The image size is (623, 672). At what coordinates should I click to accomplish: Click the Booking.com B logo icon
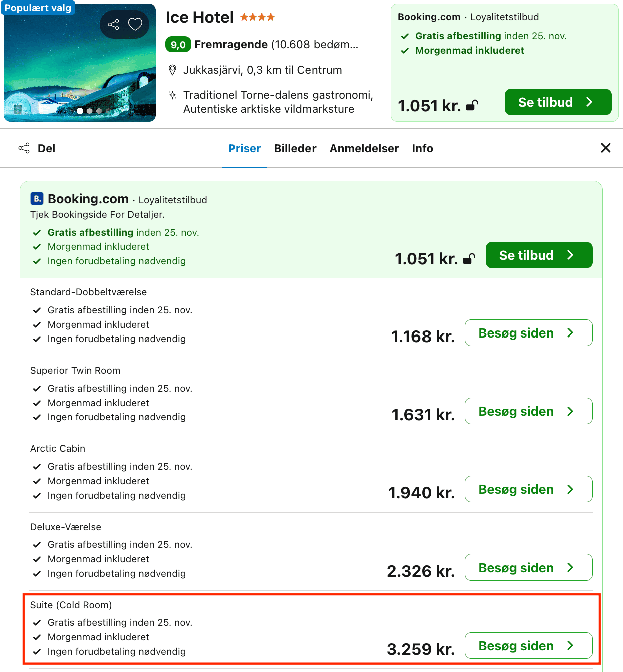pos(37,199)
